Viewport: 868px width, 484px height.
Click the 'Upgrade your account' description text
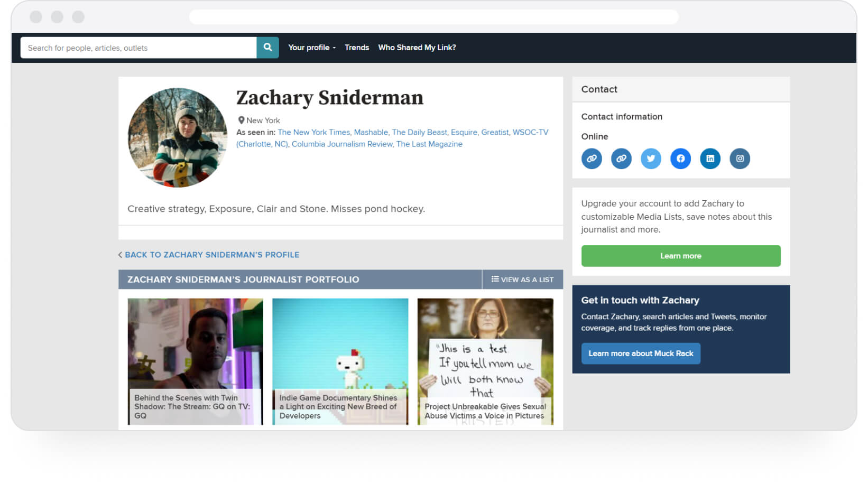coord(677,217)
